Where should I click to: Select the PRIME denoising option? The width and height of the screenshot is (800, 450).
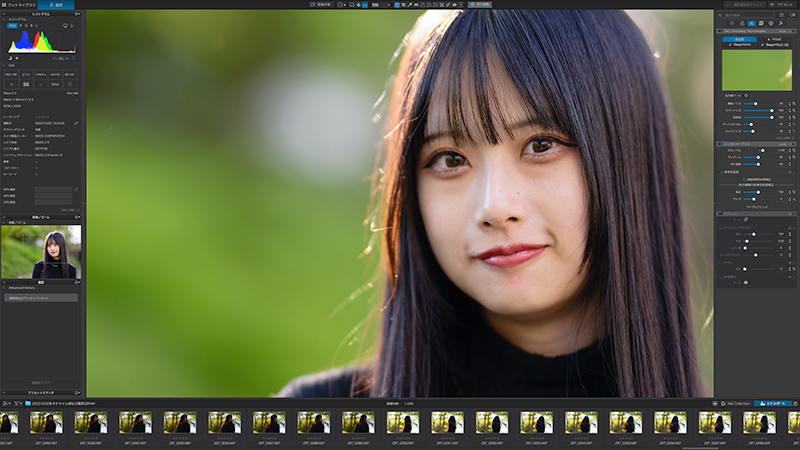point(774,39)
